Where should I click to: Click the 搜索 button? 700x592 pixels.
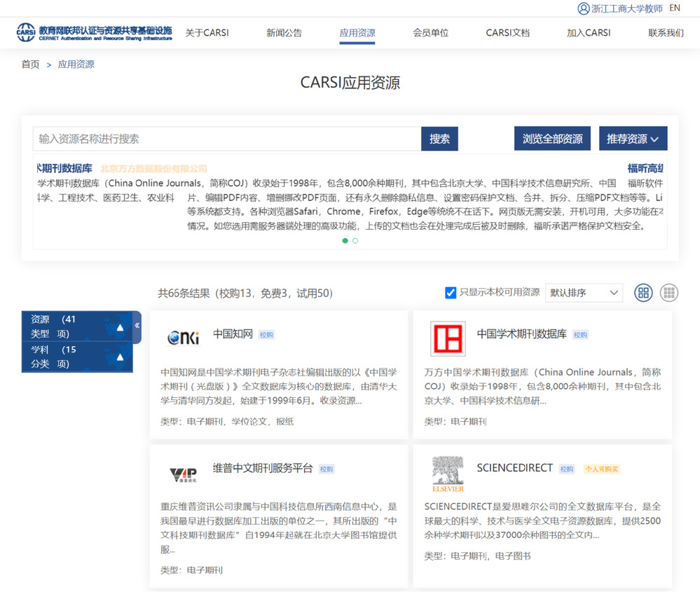coord(439,139)
